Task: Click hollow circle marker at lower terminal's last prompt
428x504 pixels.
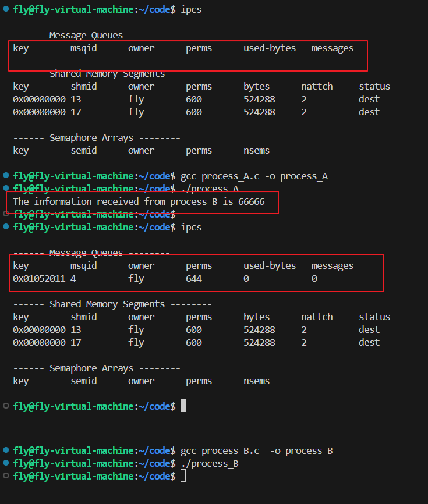Action: coord(6,476)
